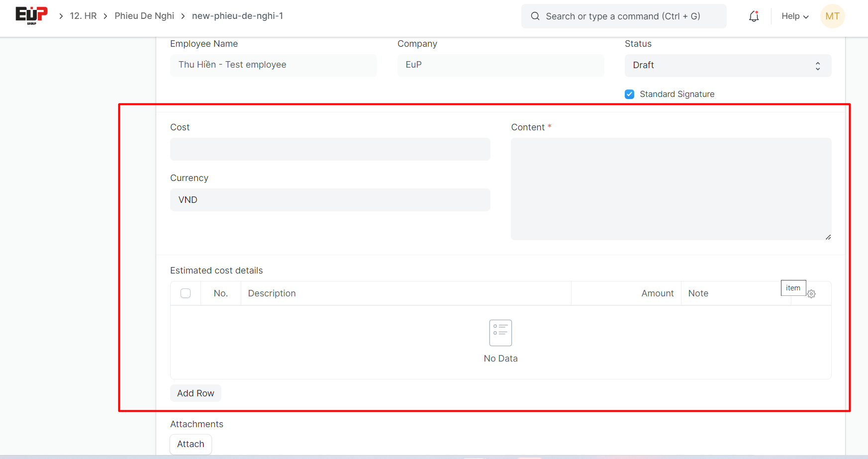Open table settings gear icon

pos(811,294)
